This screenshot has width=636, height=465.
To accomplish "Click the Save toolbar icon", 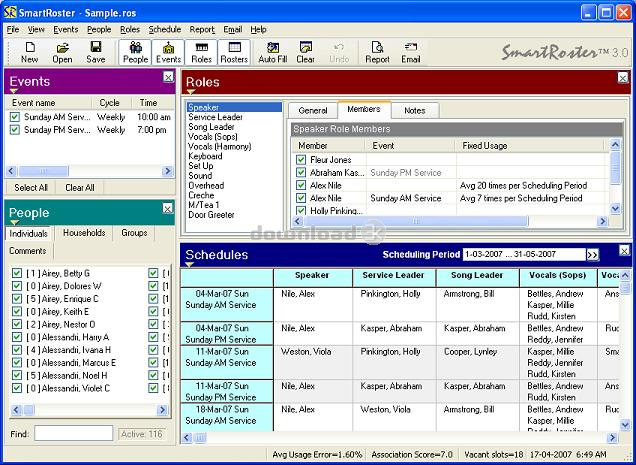I will (95, 52).
